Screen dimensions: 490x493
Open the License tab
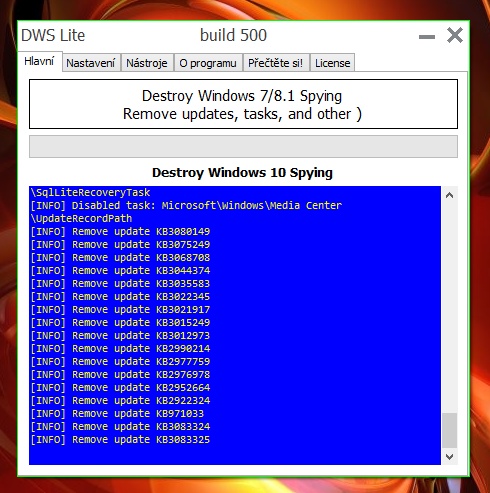tap(333, 63)
